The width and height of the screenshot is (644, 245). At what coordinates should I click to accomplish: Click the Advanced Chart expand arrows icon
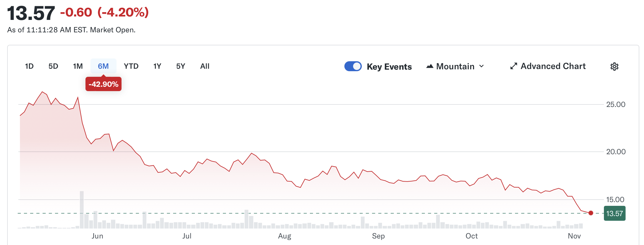coord(513,66)
